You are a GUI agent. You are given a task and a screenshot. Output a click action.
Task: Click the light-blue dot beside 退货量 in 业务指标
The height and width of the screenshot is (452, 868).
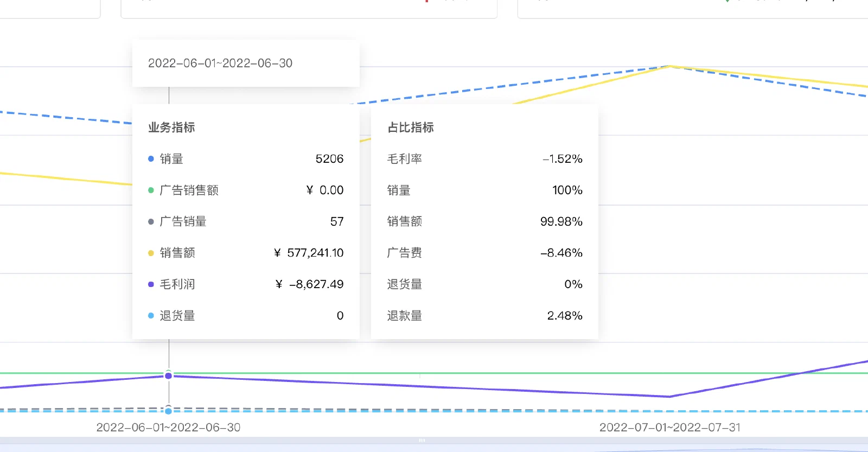click(x=151, y=316)
